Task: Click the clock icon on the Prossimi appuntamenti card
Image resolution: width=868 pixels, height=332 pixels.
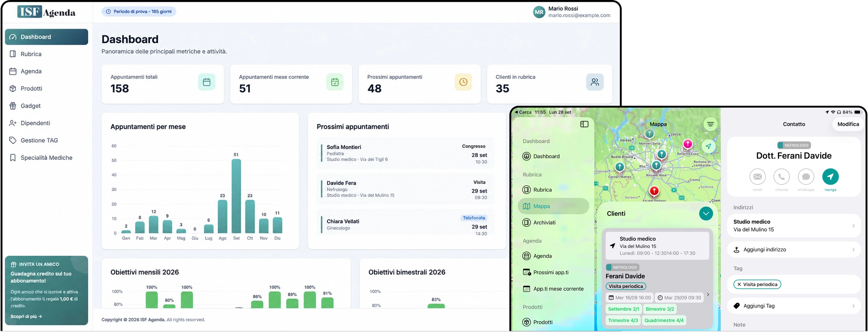Action: point(463,82)
